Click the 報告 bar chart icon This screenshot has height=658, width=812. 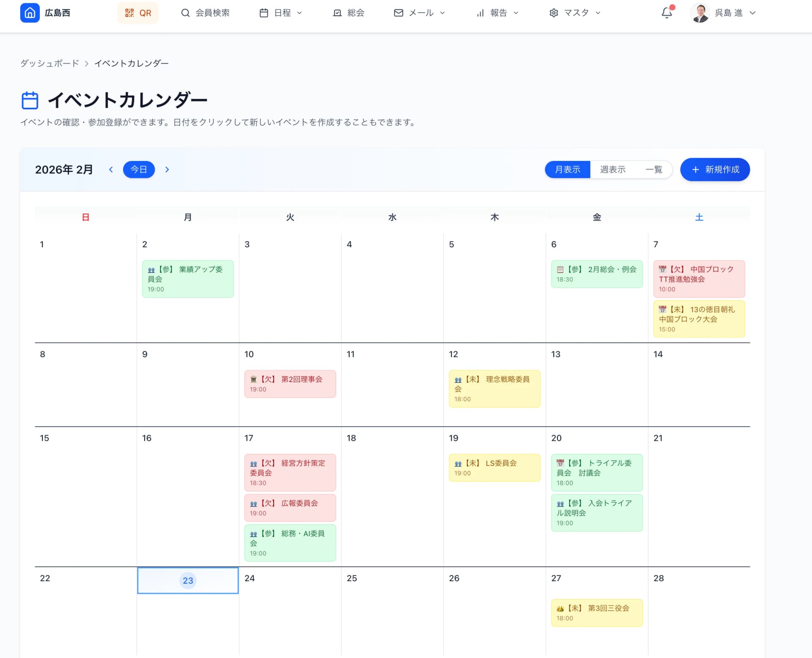tap(480, 13)
